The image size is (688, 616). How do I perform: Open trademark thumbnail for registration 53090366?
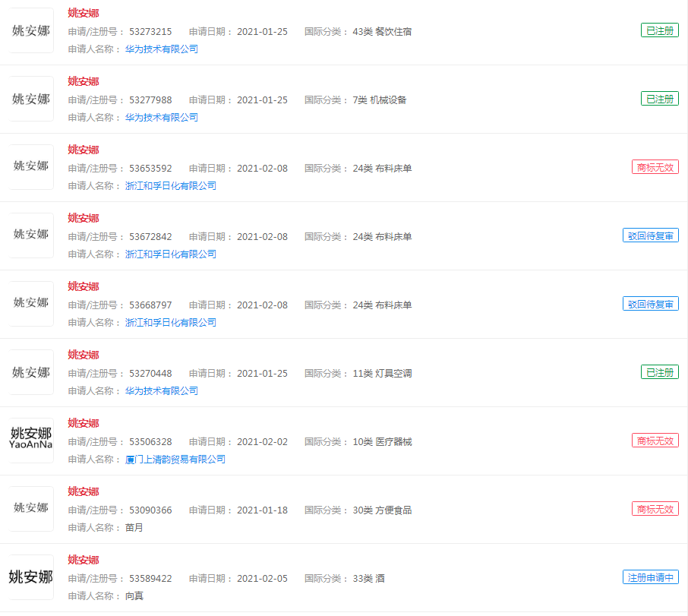31,509
